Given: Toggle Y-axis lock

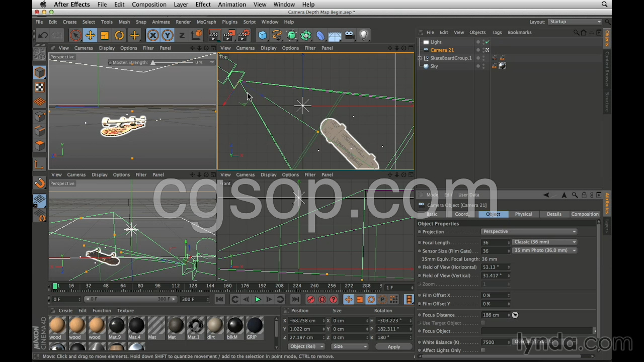Looking at the screenshot, I should (x=168, y=35).
